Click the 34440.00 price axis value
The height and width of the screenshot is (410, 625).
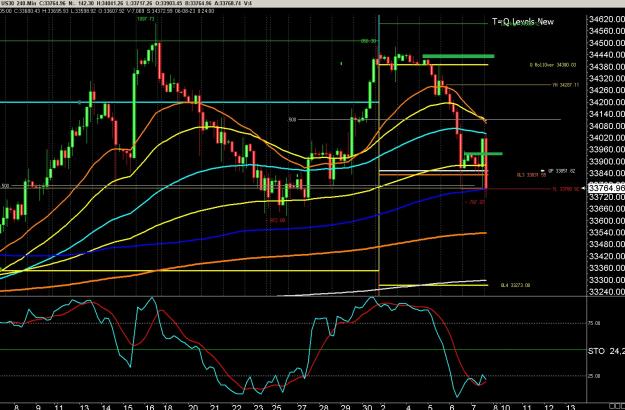[606, 55]
